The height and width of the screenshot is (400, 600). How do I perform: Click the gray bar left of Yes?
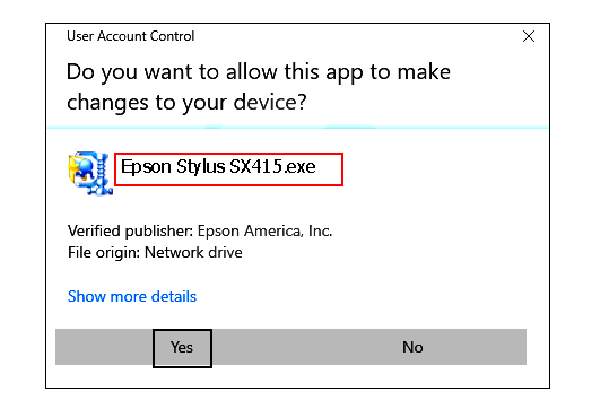tap(104, 347)
